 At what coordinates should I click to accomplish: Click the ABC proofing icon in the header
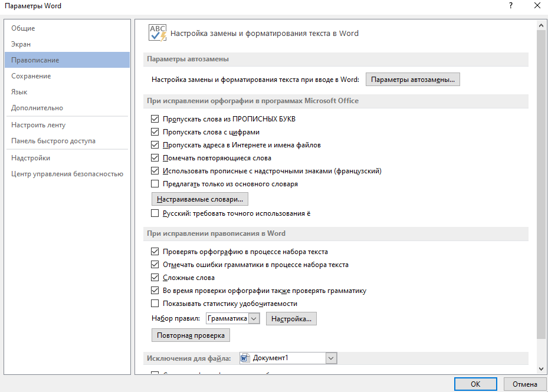click(x=157, y=33)
